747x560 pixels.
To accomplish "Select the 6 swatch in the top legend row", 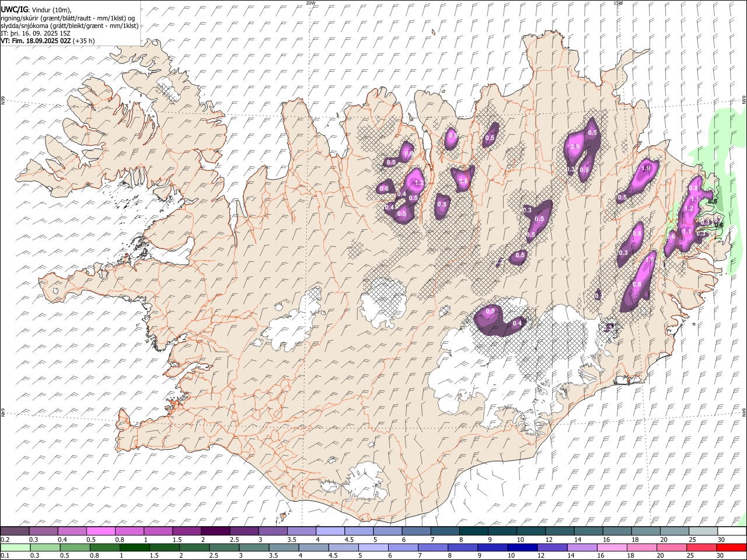I will coord(416,531).
